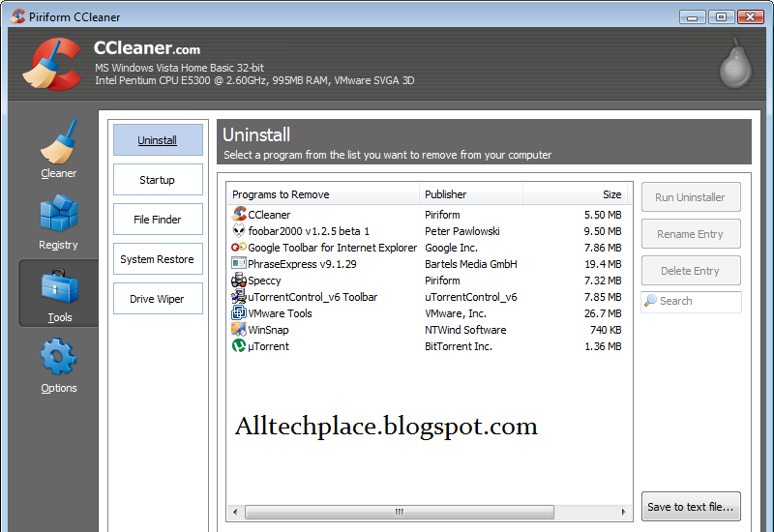Image resolution: width=774 pixels, height=532 pixels.
Task: Switch to the Uninstall tab
Action: pyautogui.click(x=158, y=139)
